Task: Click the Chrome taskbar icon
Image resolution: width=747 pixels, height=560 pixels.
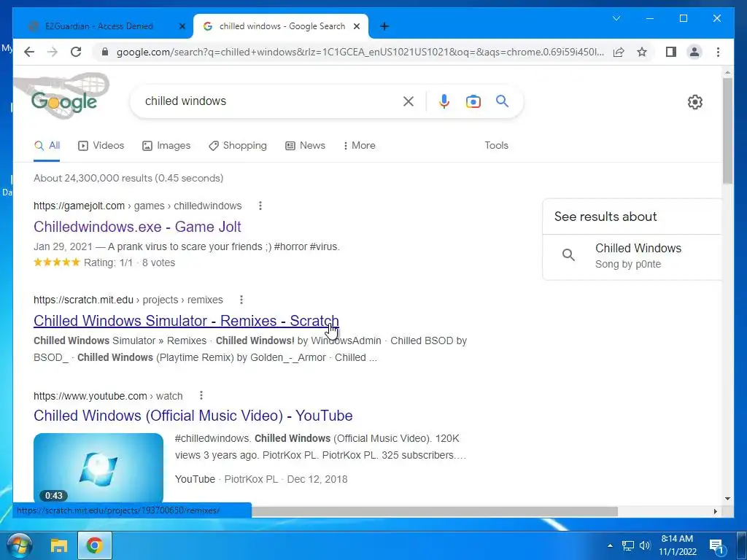Action: (94, 545)
